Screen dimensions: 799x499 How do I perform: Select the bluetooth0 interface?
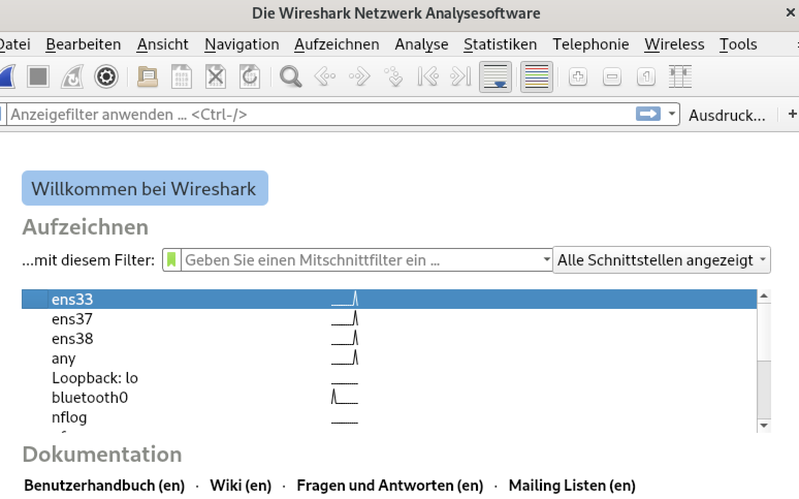[x=389, y=398]
